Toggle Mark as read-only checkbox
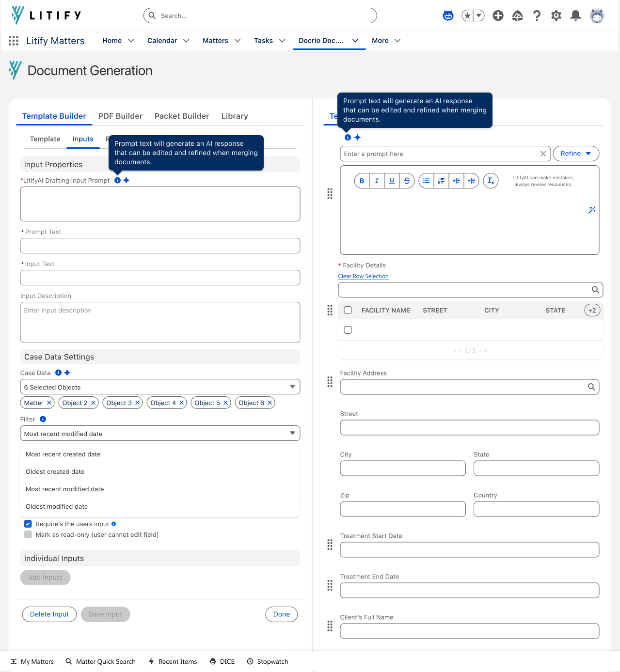620x672 pixels. tap(28, 534)
